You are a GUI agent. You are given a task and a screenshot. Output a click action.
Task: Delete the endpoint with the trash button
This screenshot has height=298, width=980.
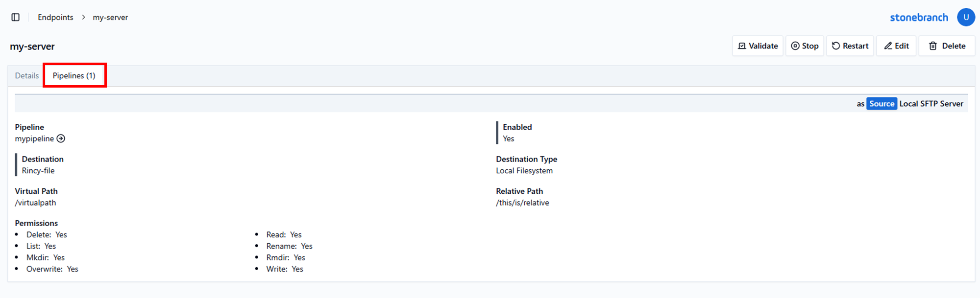point(947,46)
